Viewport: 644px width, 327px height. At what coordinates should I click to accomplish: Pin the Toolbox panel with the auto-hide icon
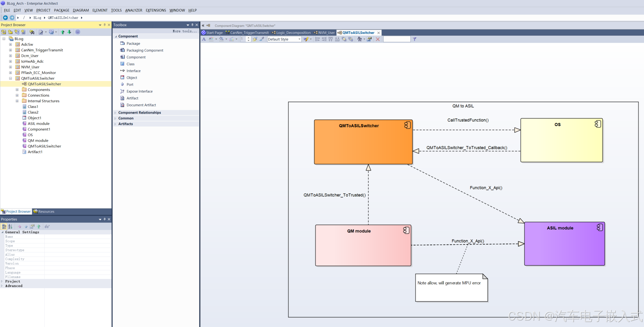pos(192,25)
